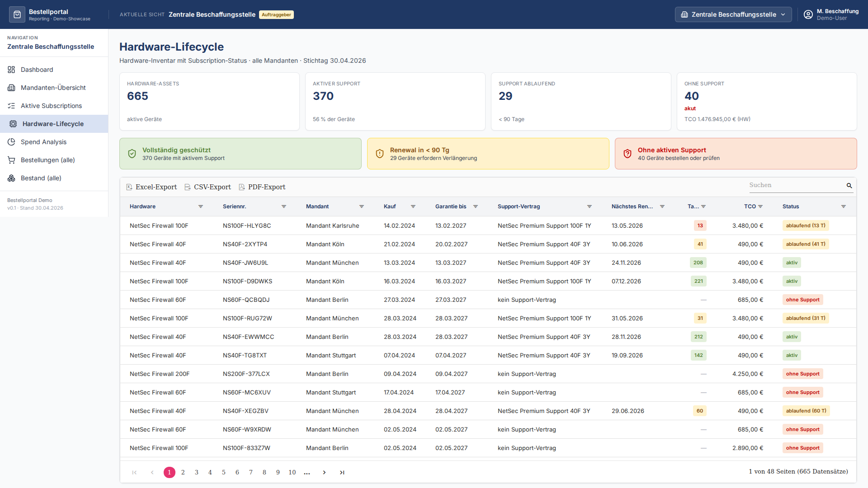Click the Dashboard icon in sidebar

pos(11,70)
